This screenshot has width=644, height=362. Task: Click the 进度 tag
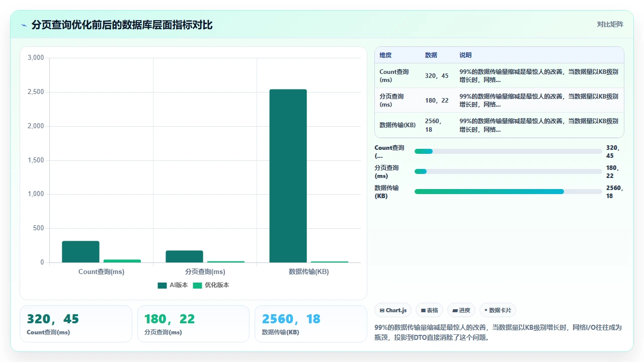(461, 310)
